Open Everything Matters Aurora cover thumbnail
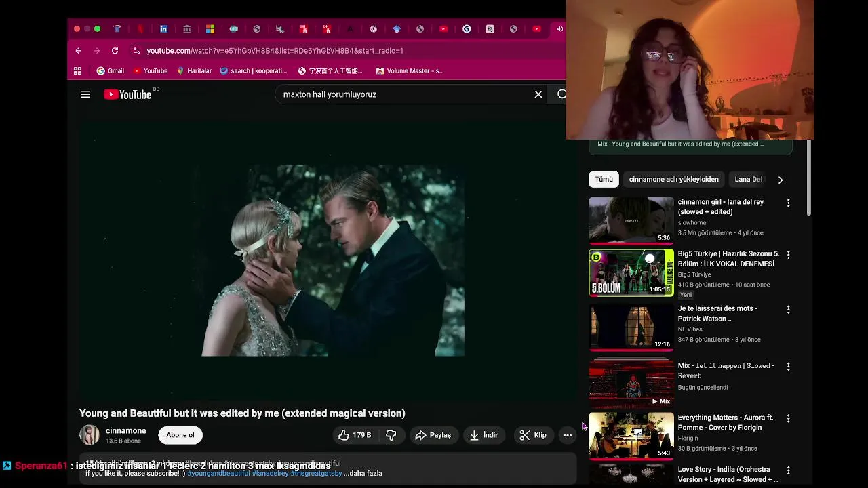This screenshot has width=868, height=488. [631, 436]
